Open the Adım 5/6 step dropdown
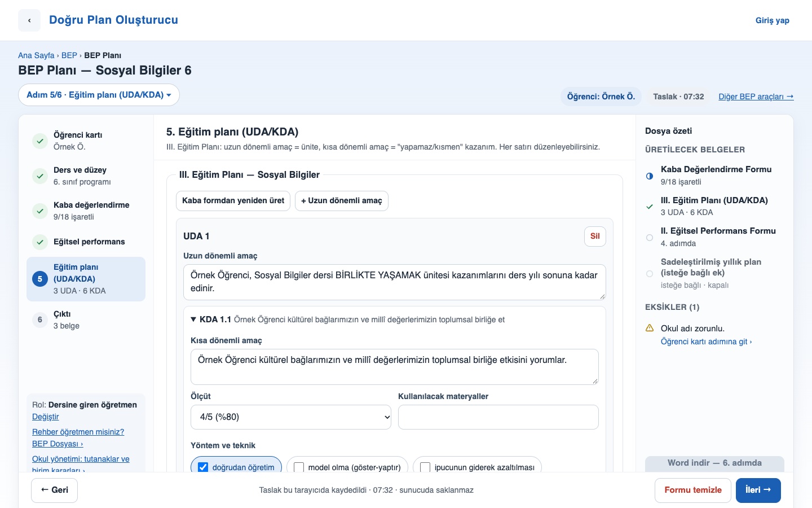Image resolution: width=812 pixels, height=508 pixels. pyautogui.click(x=99, y=95)
